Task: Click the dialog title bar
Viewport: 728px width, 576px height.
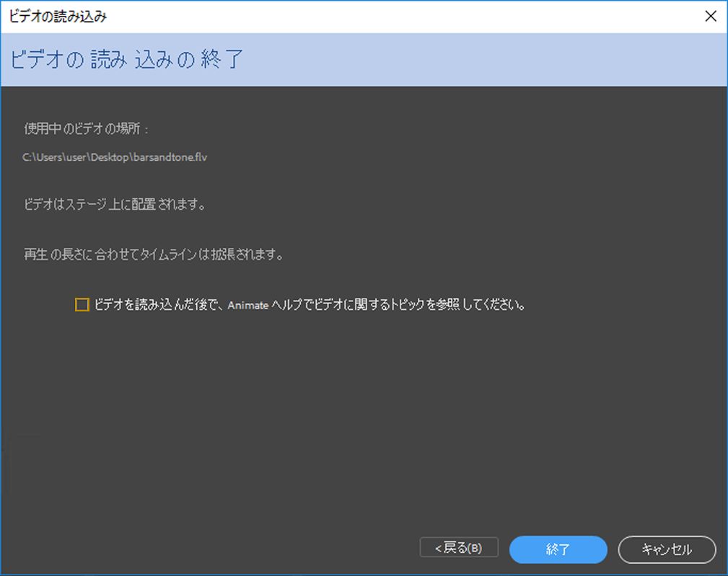Action: tap(289, 14)
